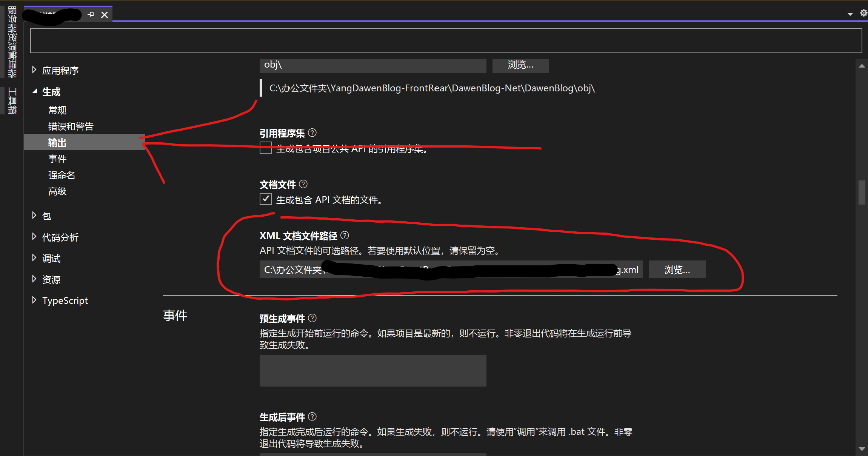The width and height of the screenshot is (868, 456).
Task: Click 浏览 button next to obj\ path
Action: click(x=521, y=65)
